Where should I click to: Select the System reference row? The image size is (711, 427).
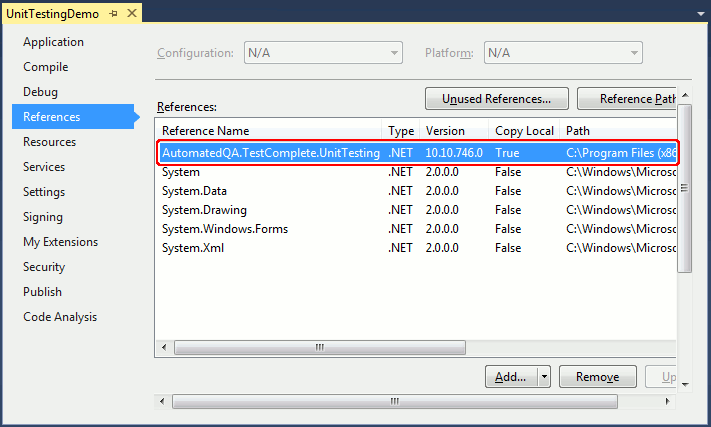pyautogui.click(x=416, y=172)
